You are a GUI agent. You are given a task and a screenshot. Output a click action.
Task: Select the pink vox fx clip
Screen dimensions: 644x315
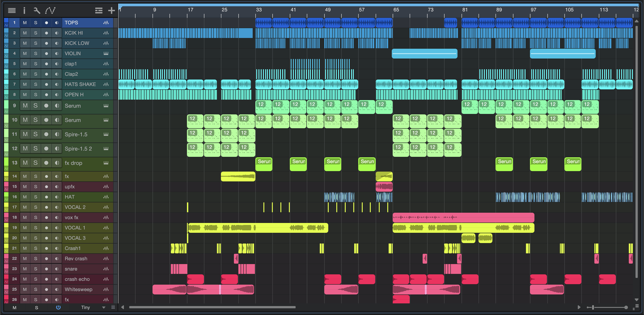pyautogui.click(x=463, y=217)
